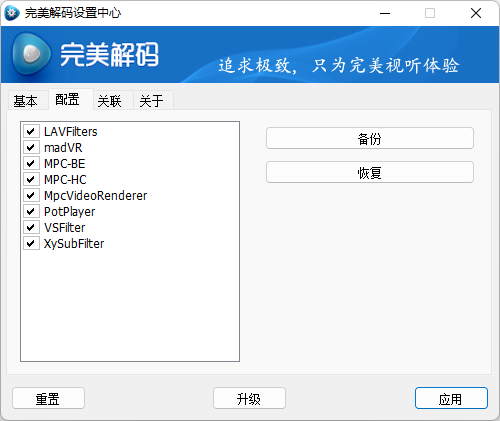The height and width of the screenshot is (421, 500).
Task: Select the VSFilter list entry text
Action: tap(65, 228)
